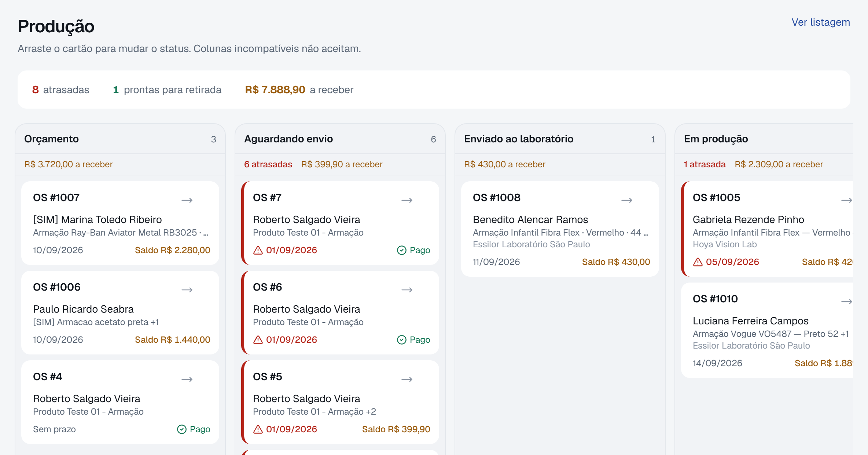The height and width of the screenshot is (455, 868).
Task: Click Saldo R$ 399,90 on OS #5
Action: coord(396,429)
